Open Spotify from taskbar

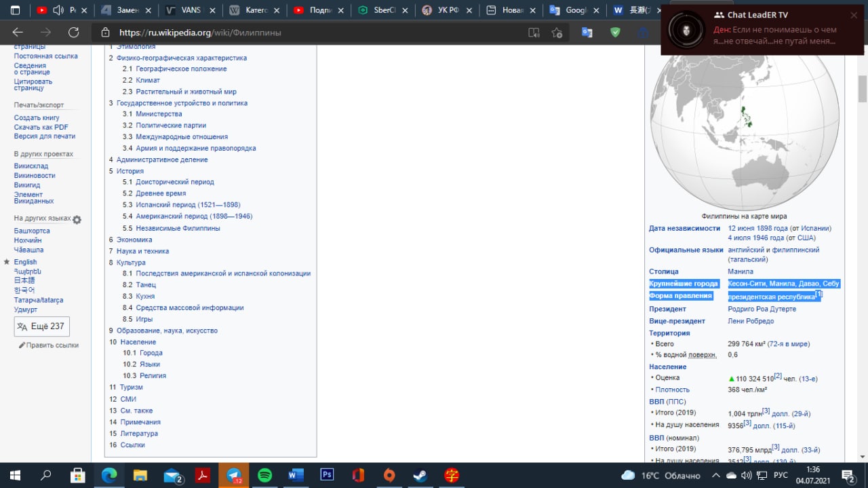coord(264,475)
